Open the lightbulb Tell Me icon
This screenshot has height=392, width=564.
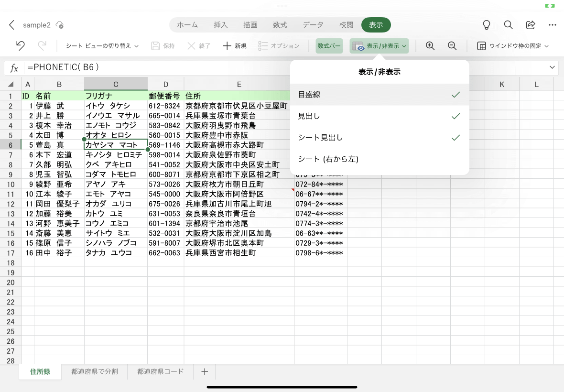point(486,25)
